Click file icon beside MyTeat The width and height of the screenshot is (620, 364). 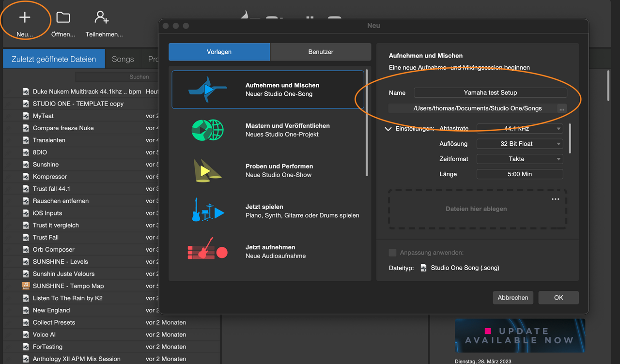[x=26, y=116]
